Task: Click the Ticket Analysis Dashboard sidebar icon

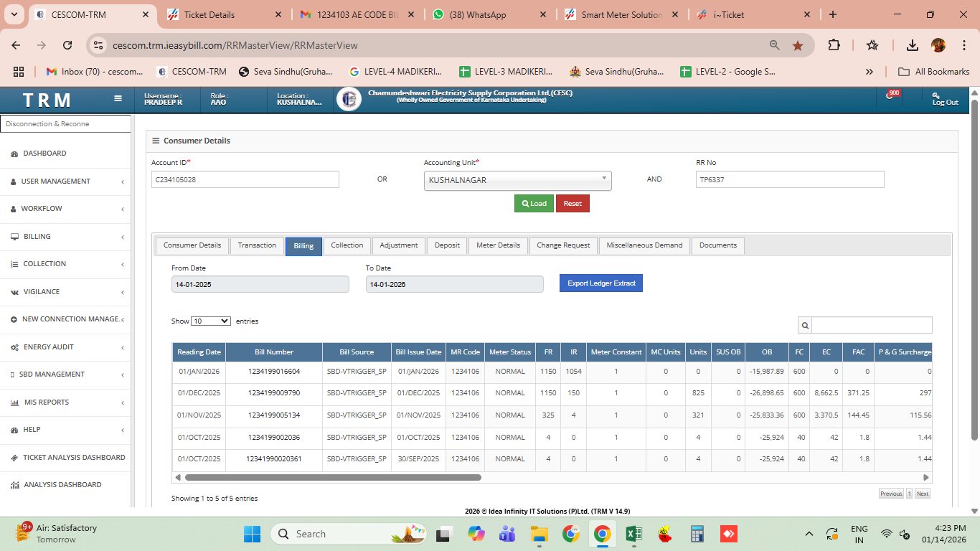Action: click(14, 458)
